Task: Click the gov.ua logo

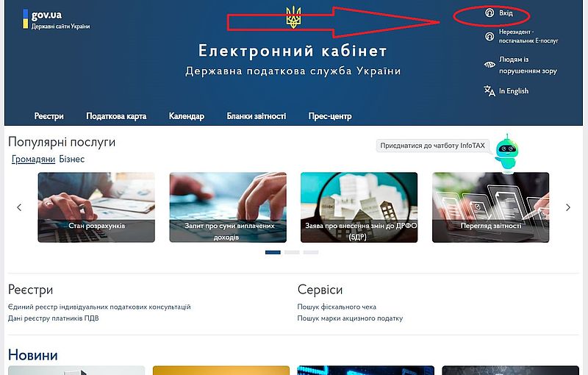Action: tap(57, 19)
